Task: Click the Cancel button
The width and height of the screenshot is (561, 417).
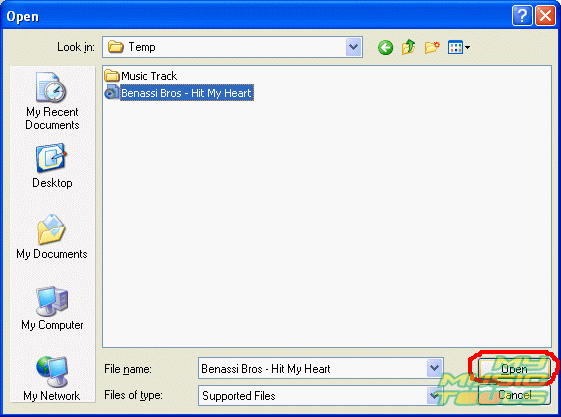Action: coord(514,395)
